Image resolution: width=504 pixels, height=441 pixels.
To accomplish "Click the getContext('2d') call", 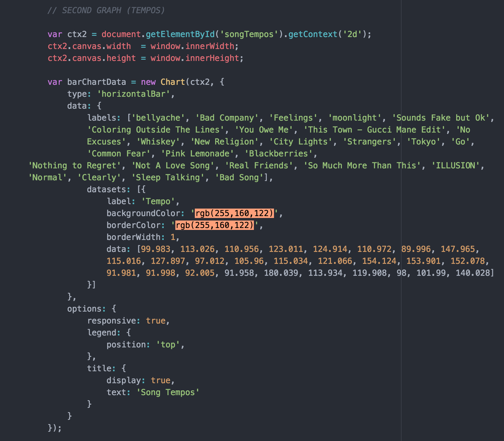I will coord(328,34).
